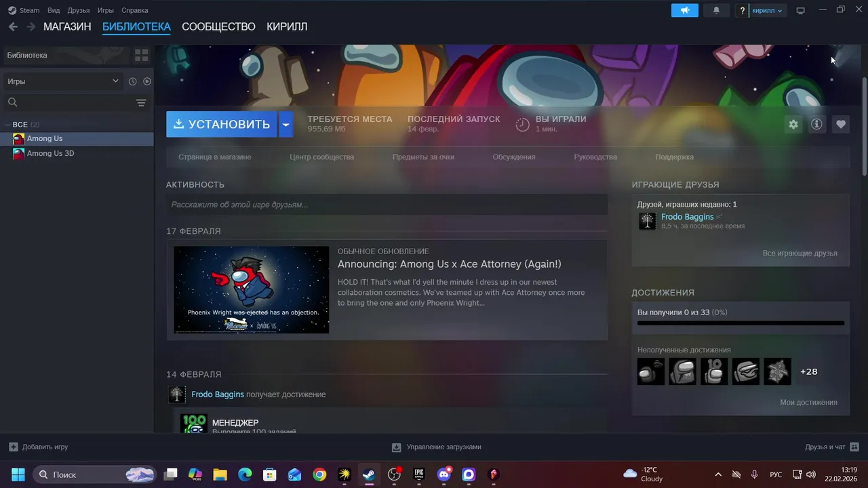Go forward with navigation arrow
Viewport: 868px width, 488px height.
coord(31,26)
